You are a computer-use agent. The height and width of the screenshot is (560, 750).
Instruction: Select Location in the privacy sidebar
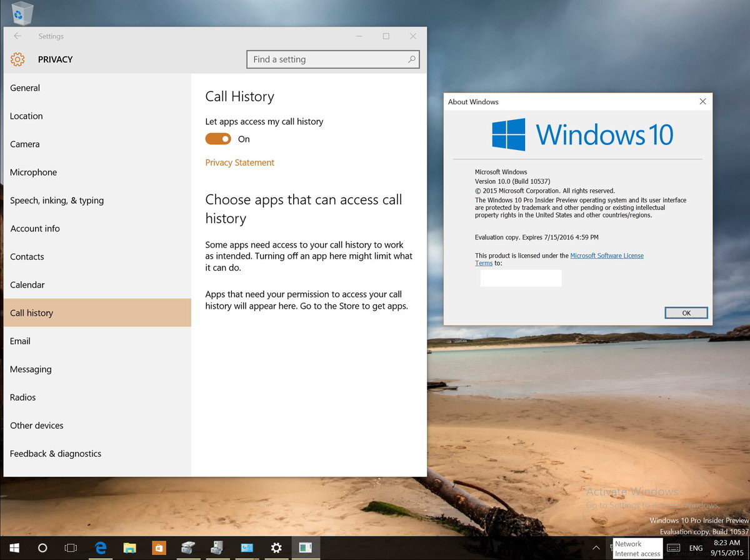97,116
